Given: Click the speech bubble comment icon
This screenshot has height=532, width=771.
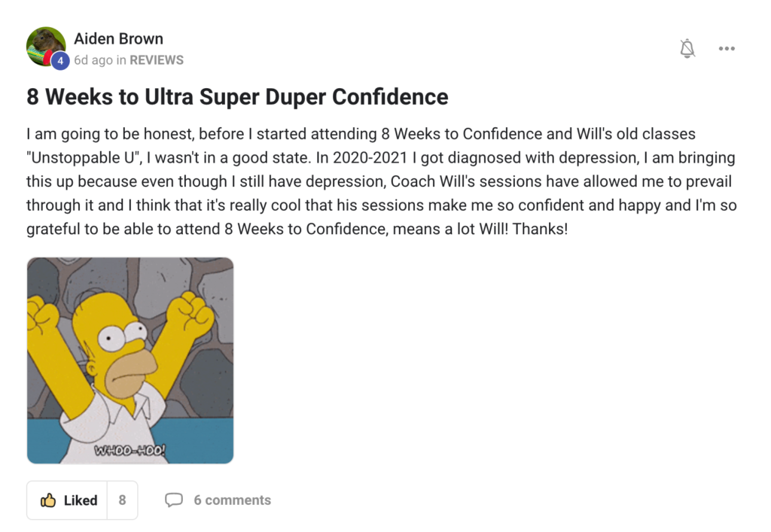Looking at the screenshot, I should tap(174, 500).
